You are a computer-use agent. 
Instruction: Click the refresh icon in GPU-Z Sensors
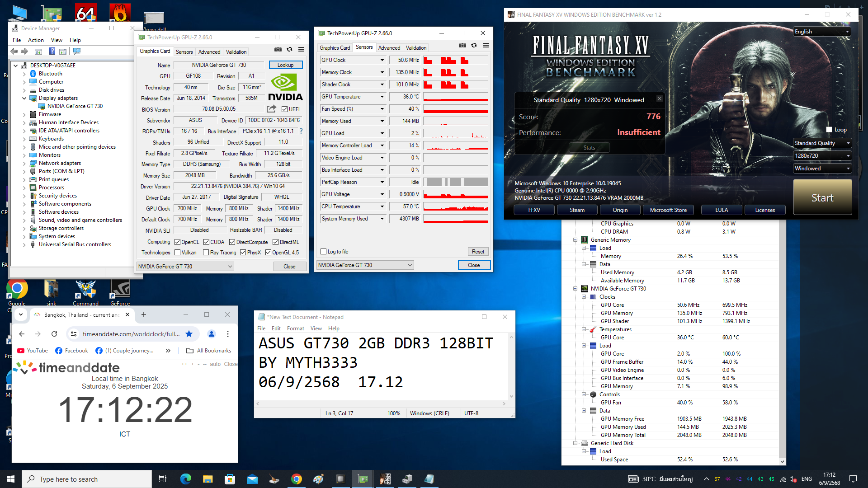coord(474,45)
